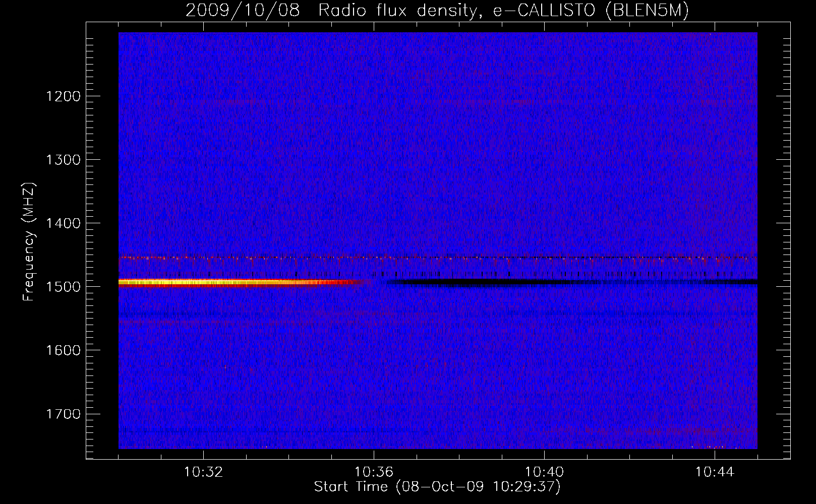
Task: Click the 1700 frequency axis label
Action: [63, 414]
